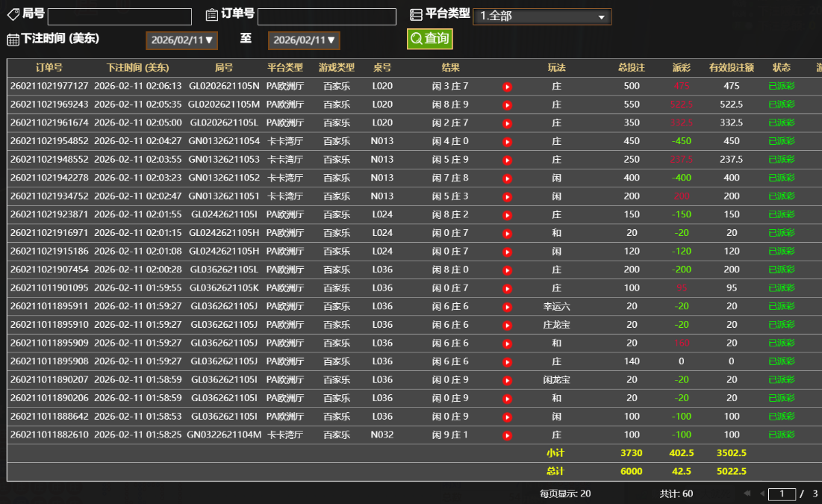Image resolution: width=822 pixels, height=504 pixels.
Task: Play result video for the bottom N032 卡卡湾厅 row
Action: coord(508,435)
